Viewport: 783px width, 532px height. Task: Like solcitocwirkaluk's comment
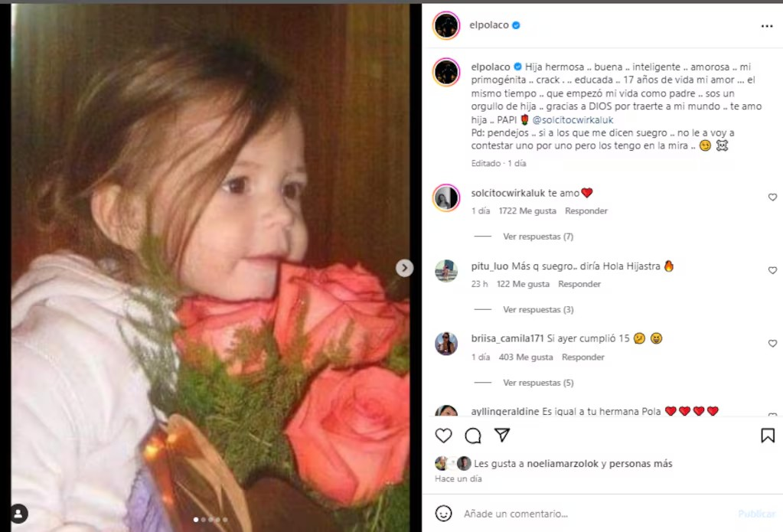coord(772,197)
